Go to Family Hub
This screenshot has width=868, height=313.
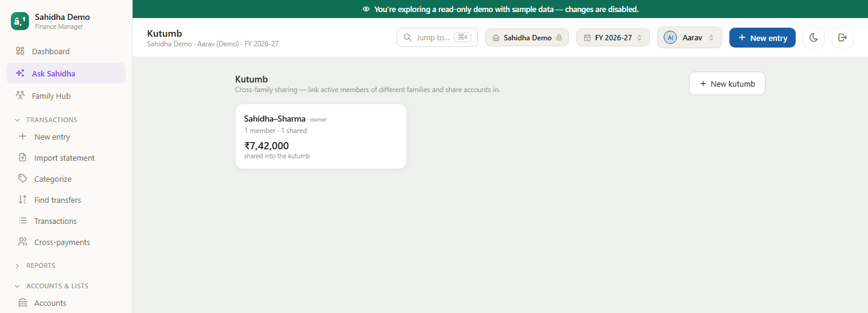(66, 96)
